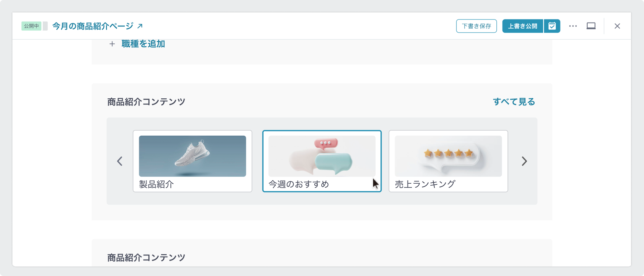Click the speech bubbles image
This screenshot has height=276, width=644.
click(322, 156)
